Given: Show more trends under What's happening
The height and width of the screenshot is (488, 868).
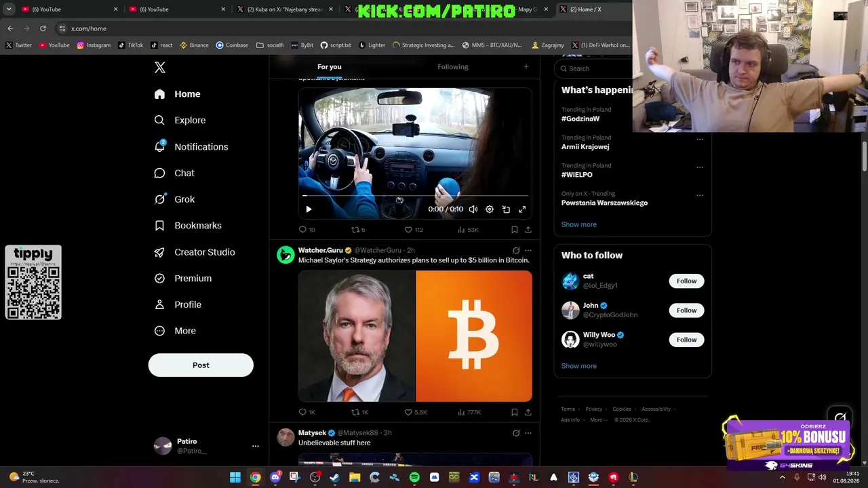Looking at the screenshot, I should [x=579, y=224].
